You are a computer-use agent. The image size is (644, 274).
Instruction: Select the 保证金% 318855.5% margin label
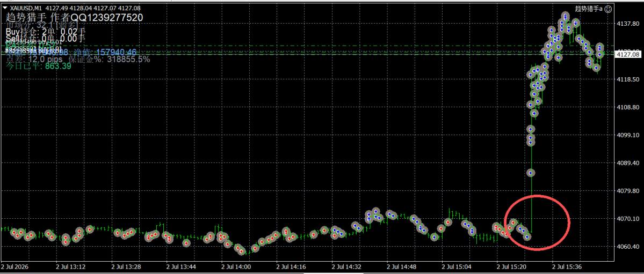(109, 59)
